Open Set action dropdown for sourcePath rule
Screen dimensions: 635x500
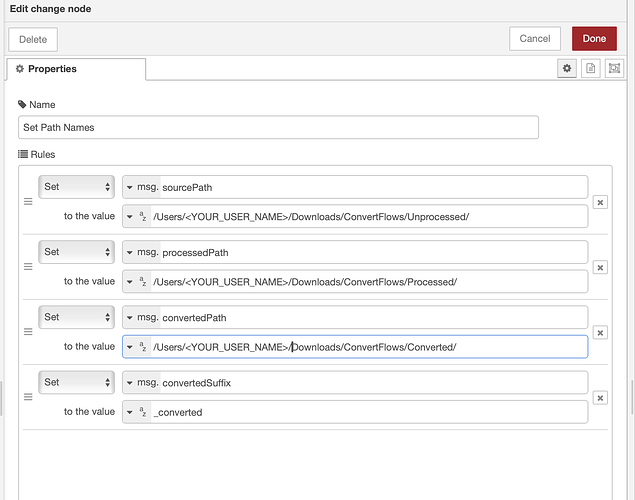click(77, 187)
